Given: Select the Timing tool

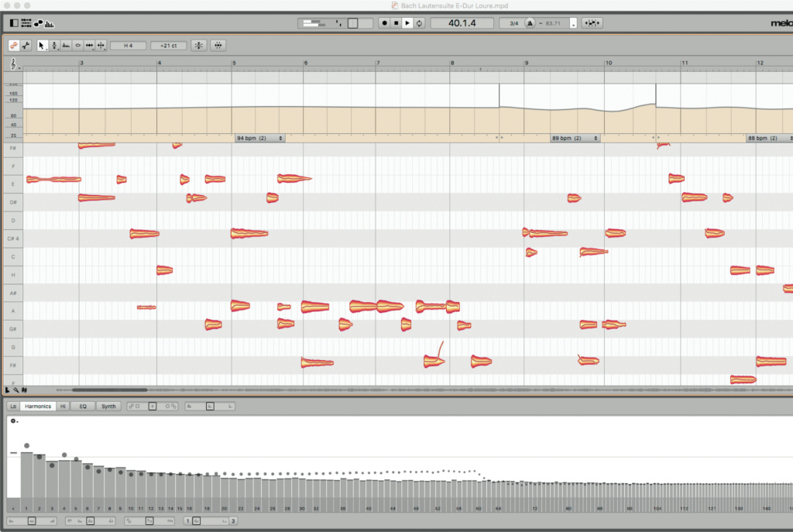Looking at the screenshot, I should click(x=89, y=46).
